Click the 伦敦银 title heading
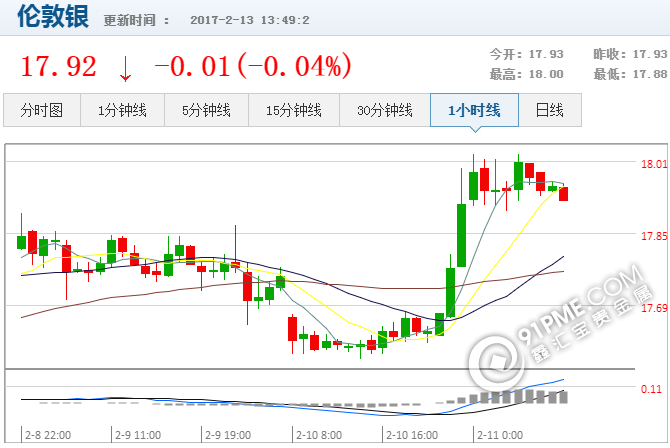This screenshot has width=670, height=448. (53, 16)
